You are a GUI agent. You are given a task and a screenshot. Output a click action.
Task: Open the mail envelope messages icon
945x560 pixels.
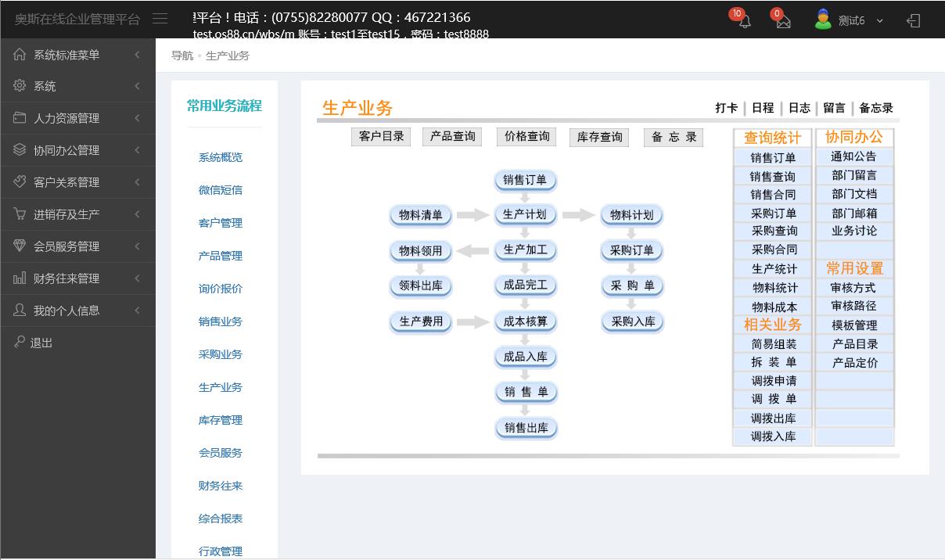coord(783,21)
